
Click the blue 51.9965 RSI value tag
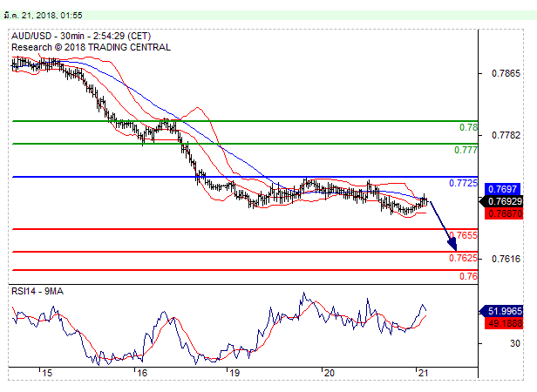pos(501,311)
